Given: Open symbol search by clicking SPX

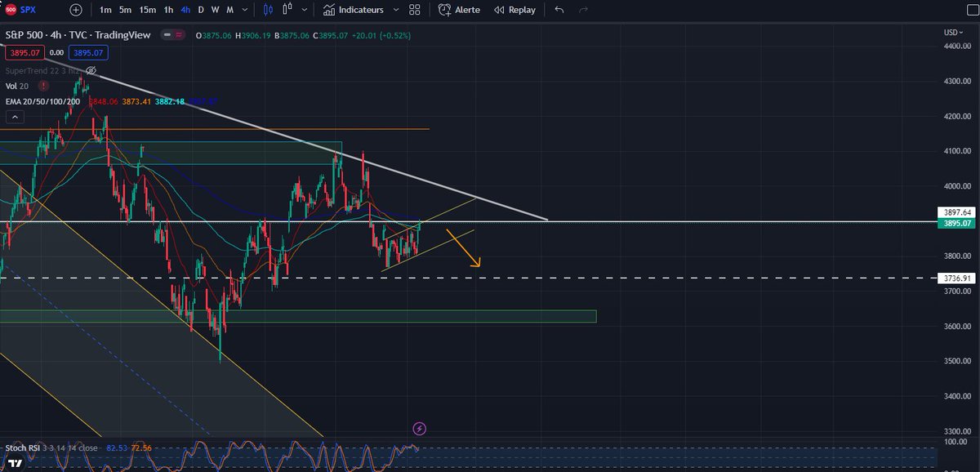Looking at the screenshot, I should coord(28,9).
